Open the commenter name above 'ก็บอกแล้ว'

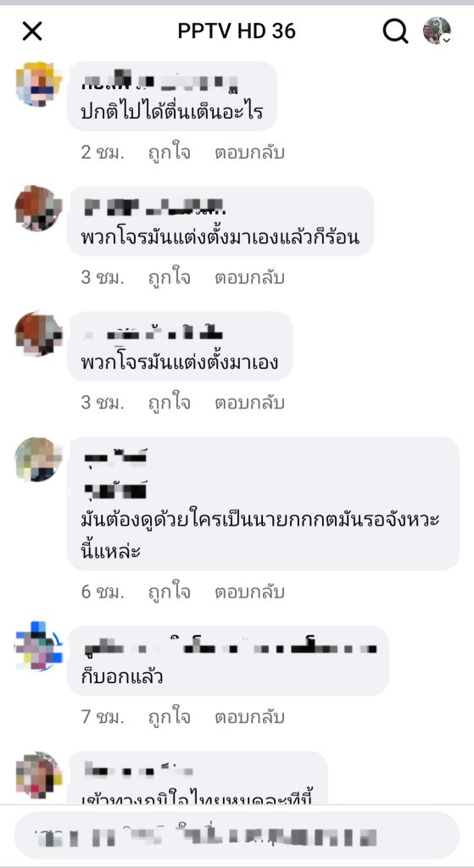point(230,647)
